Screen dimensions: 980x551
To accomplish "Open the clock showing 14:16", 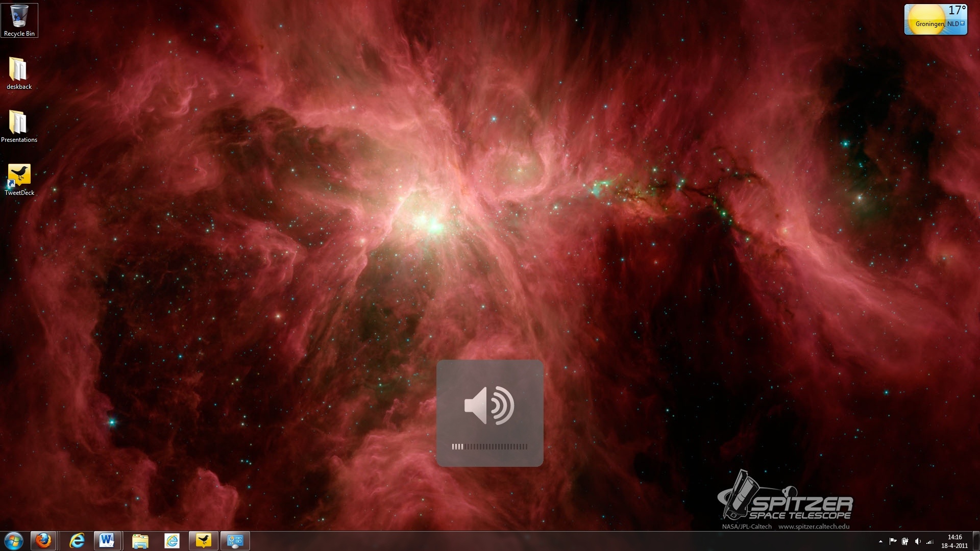I will click(954, 541).
